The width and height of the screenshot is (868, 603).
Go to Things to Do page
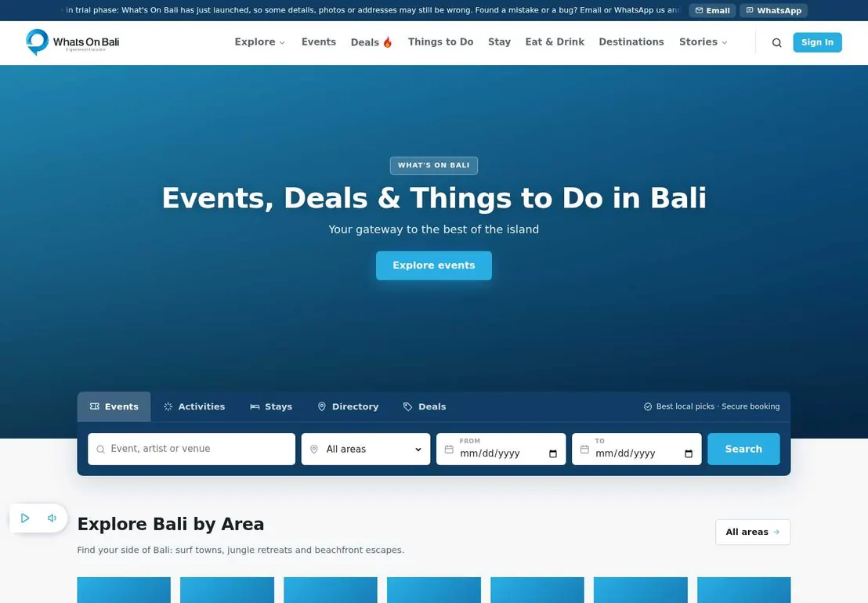click(x=440, y=42)
